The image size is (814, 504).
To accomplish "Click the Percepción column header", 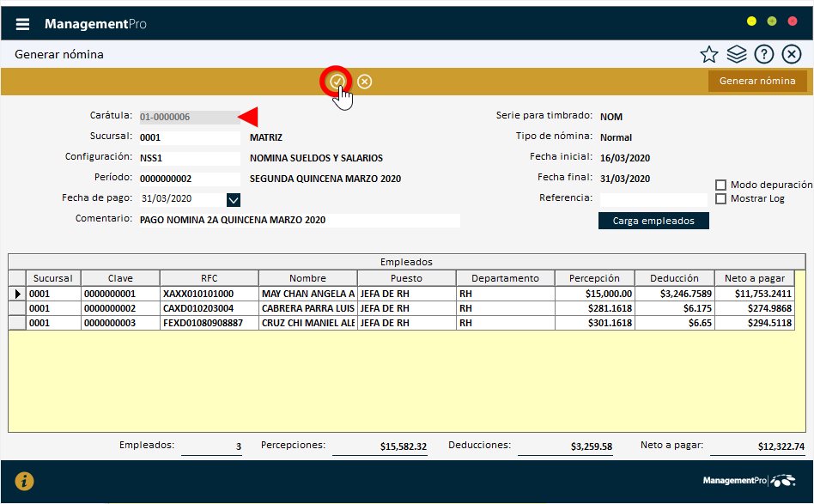I will click(594, 278).
